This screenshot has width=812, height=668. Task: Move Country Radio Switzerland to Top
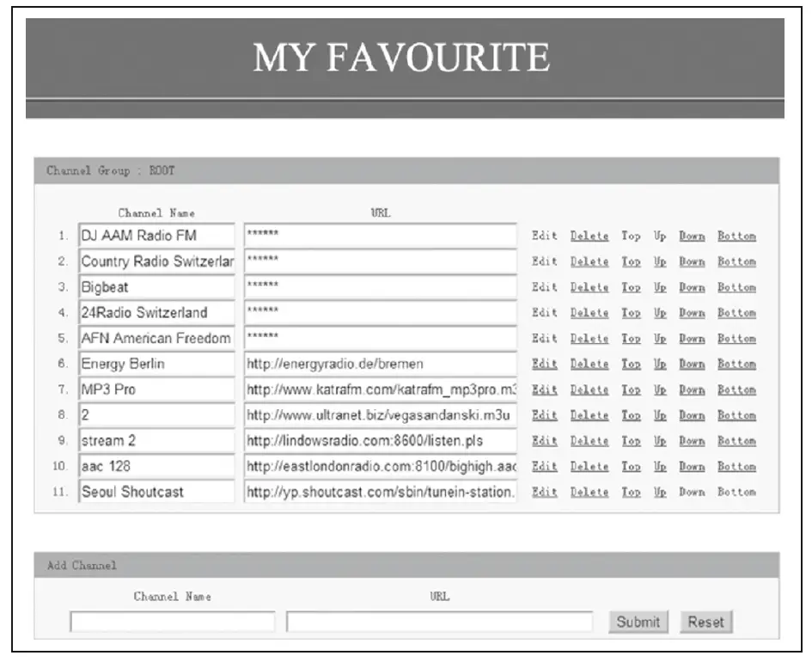tap(631, 261)
